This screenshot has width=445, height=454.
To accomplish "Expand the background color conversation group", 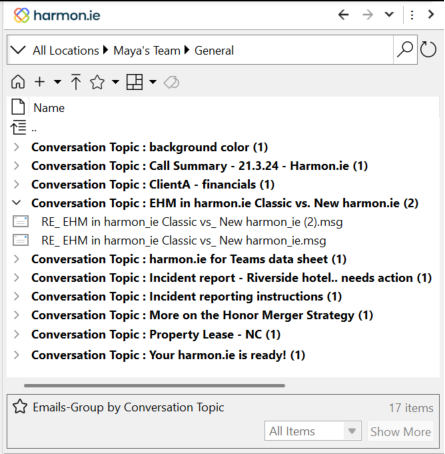I will click(16, 147).
